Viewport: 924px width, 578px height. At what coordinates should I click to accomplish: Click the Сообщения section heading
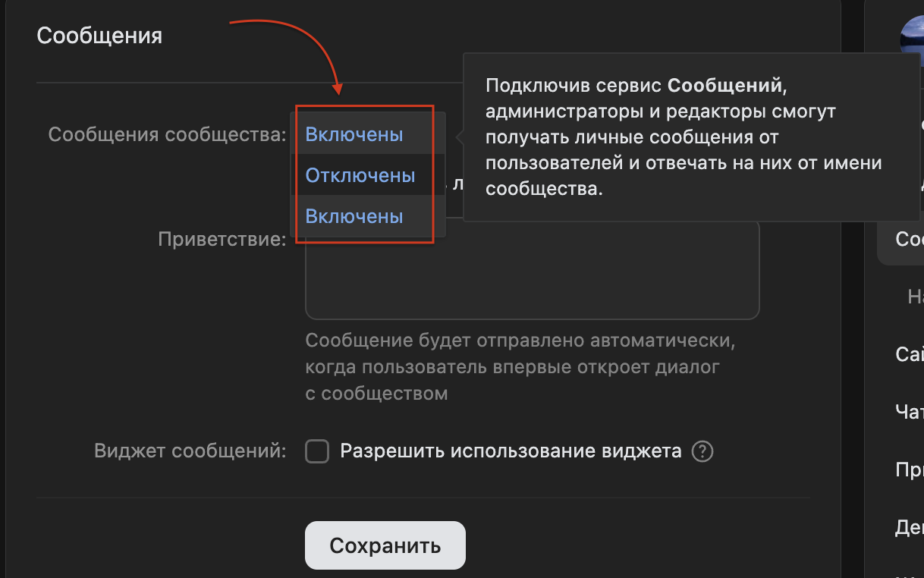point(99,36)
